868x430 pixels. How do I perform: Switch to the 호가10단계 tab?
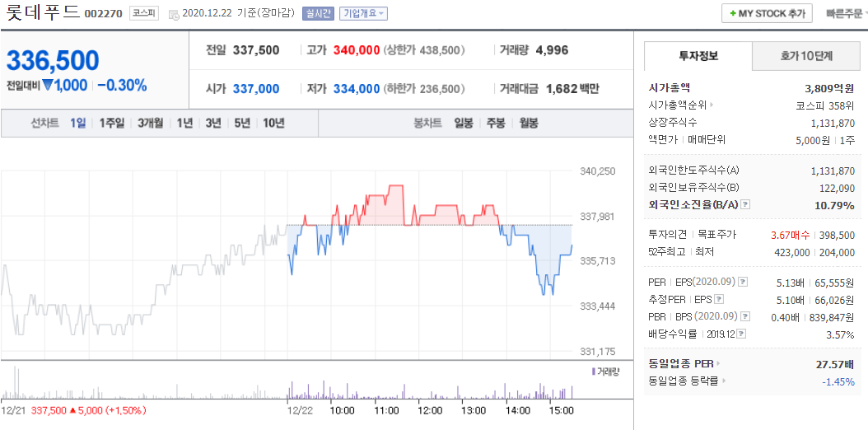[806, 56]
